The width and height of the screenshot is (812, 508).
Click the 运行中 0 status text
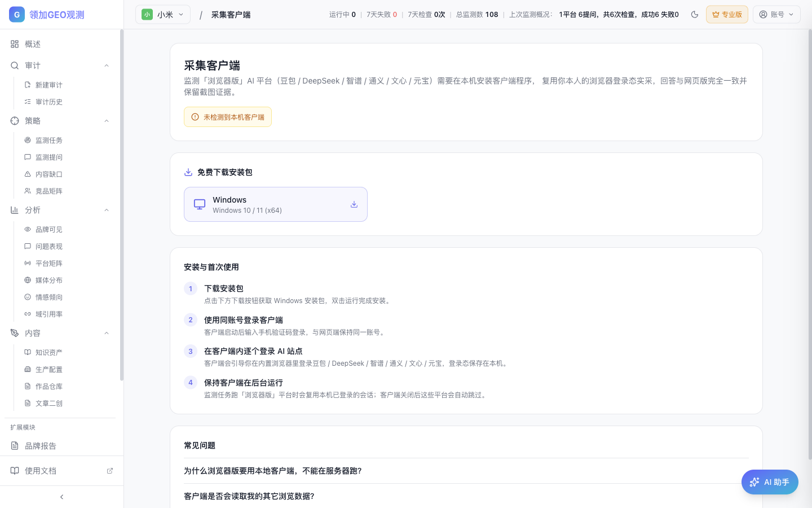pos(342,15)
